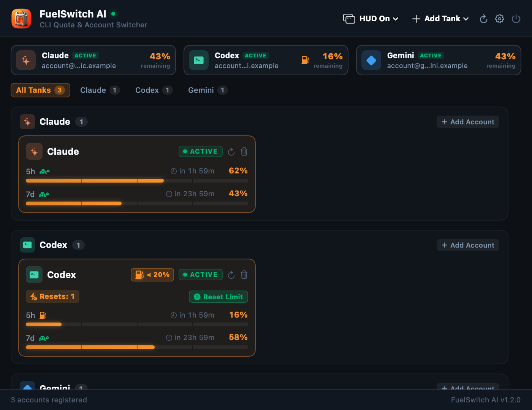Click the 43% value on Claude 7d row
The width and height of the screenshot is (532, 410).
point(238,194)
